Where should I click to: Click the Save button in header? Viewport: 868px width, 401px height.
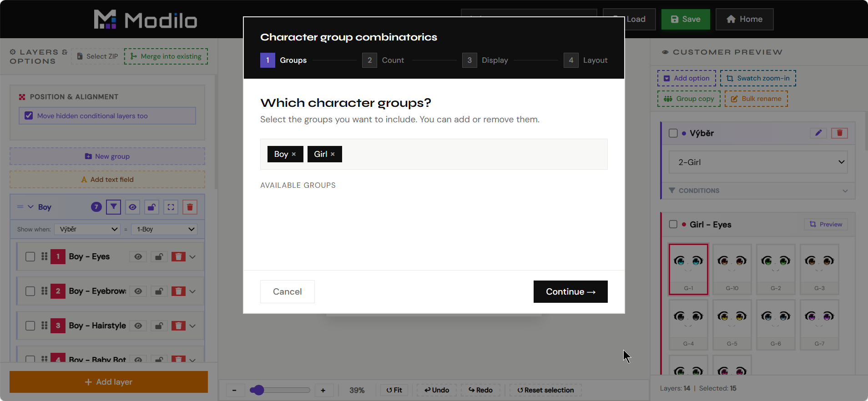coord(686,19)
